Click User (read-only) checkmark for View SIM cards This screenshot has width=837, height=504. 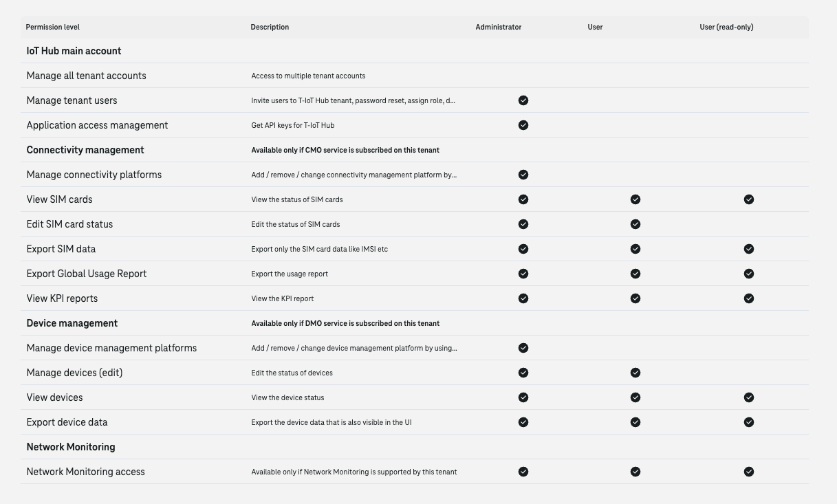pos(749,199)
